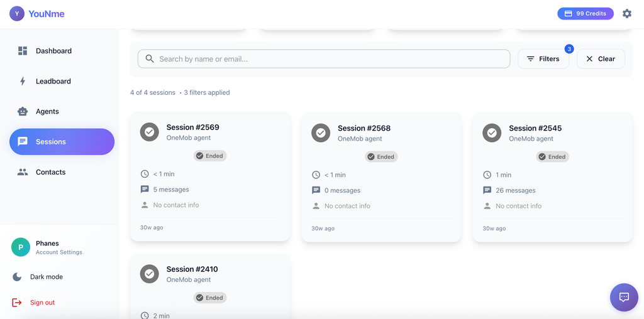The height and width of the screenshot is (319, 644).
Task: Click the 99 Credits badge
Action: 586,14
